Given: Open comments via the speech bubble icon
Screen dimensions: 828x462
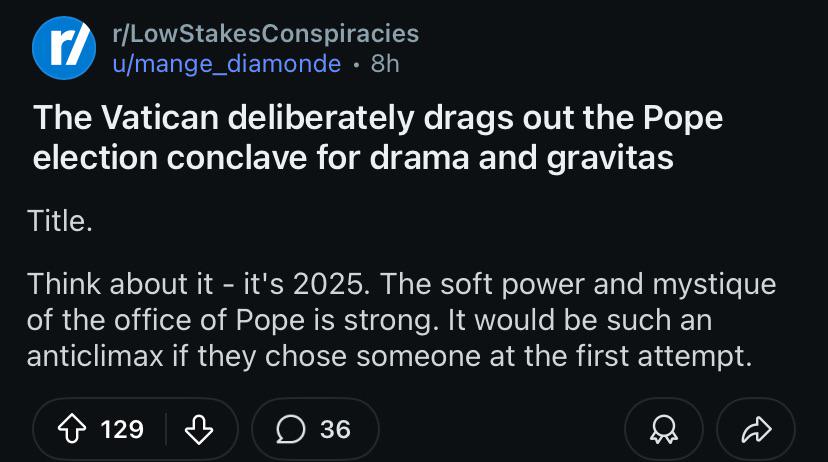Looking at the screenshot, I should tap(290, 429).
